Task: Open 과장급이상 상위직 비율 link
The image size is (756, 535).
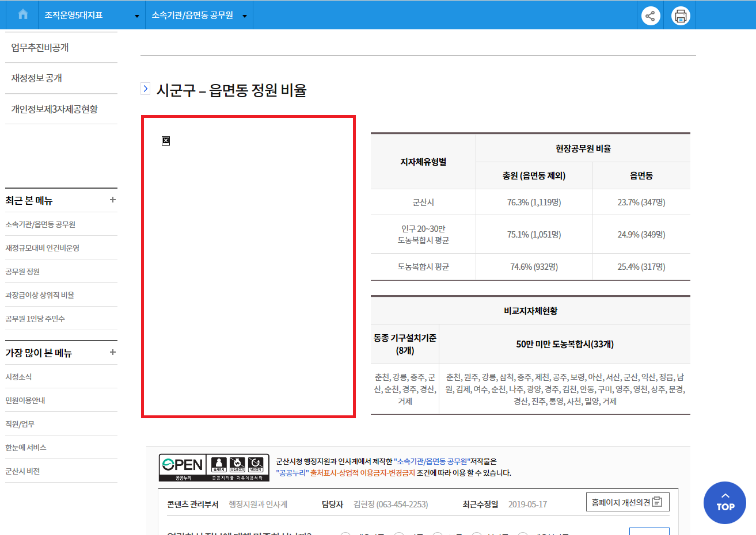Action: (40, 295)
